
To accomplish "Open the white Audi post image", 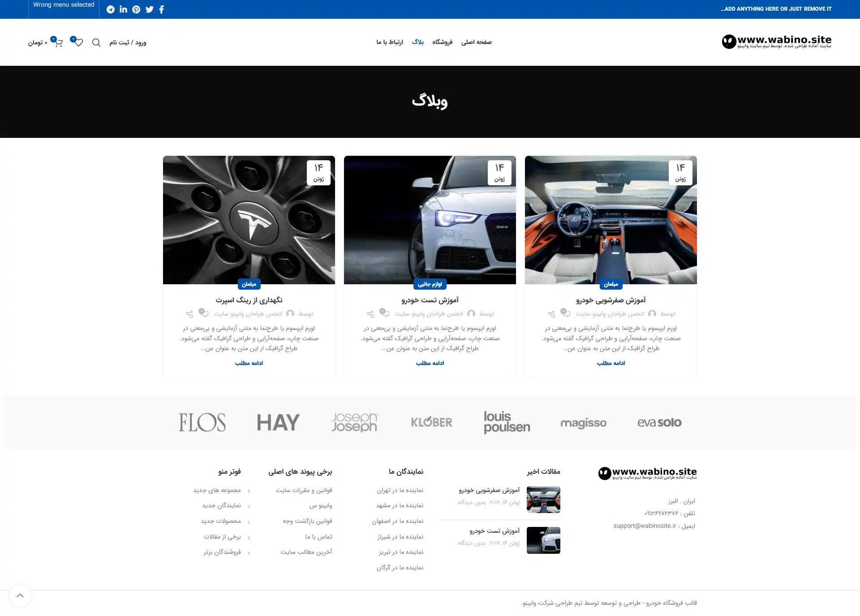I will click(430, 220).
